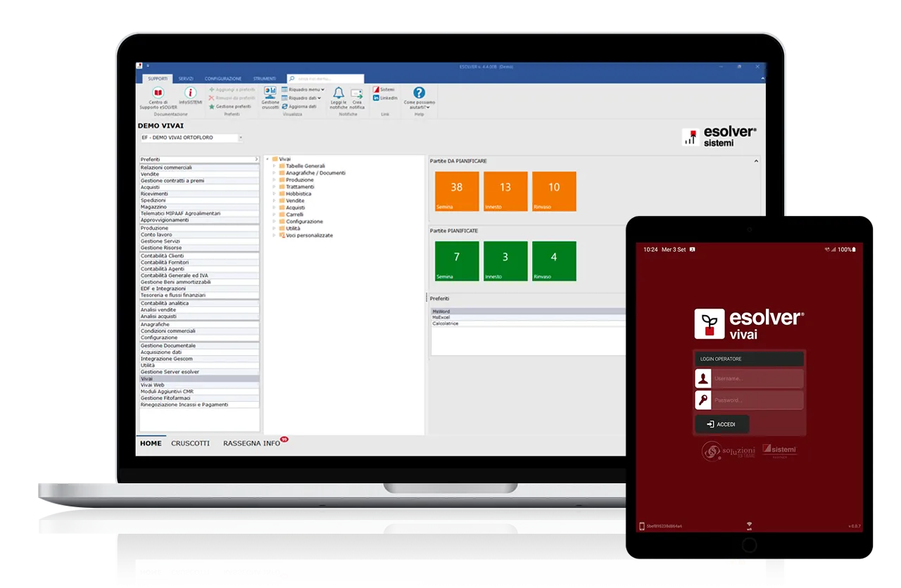Open the LinkedIn link icon

[377, 98]
